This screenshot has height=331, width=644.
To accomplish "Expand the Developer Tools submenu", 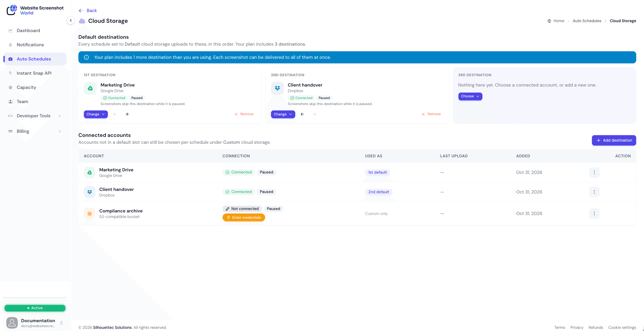I will pos(35,116).
